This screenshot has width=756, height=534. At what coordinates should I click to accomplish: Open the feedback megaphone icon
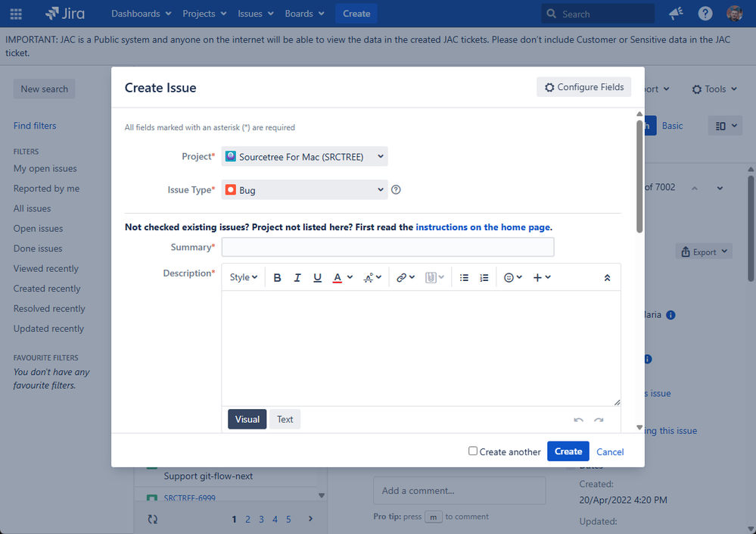(676, 14)
